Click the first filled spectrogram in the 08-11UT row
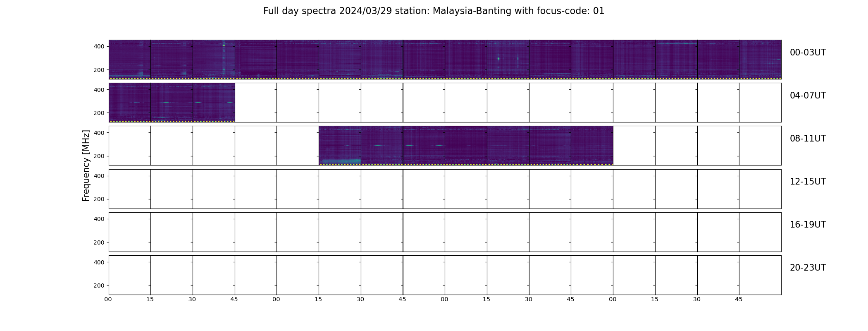868x331 pixels. tap(340, 146)
